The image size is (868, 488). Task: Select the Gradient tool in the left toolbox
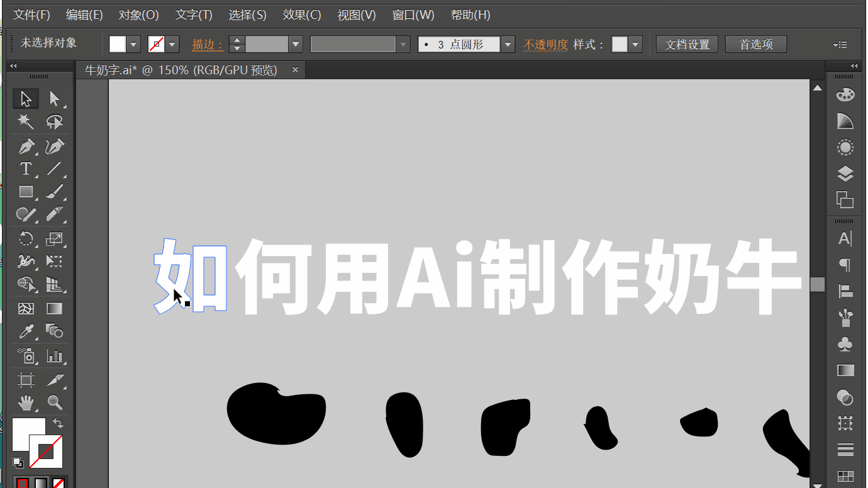tap(54, 309)
